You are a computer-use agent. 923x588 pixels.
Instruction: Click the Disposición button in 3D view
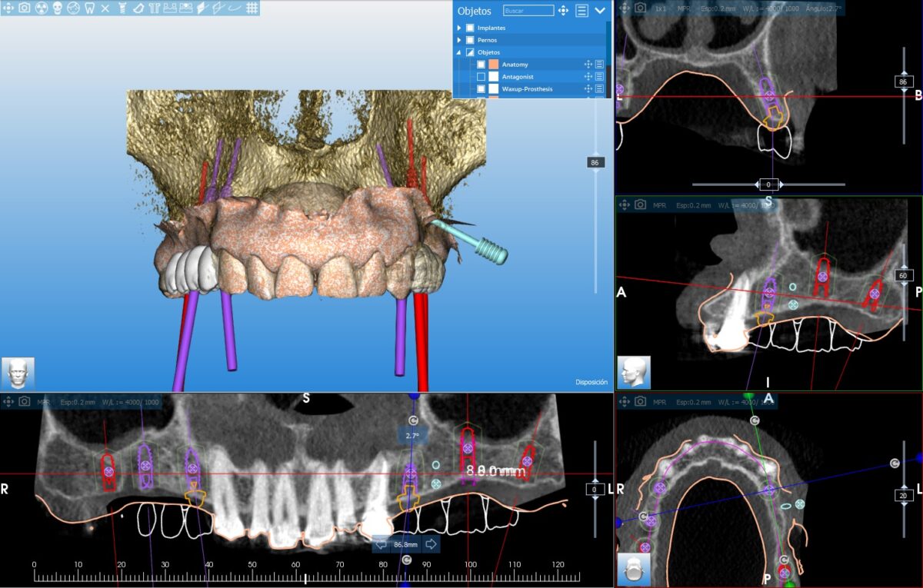[x=591, y=382]
